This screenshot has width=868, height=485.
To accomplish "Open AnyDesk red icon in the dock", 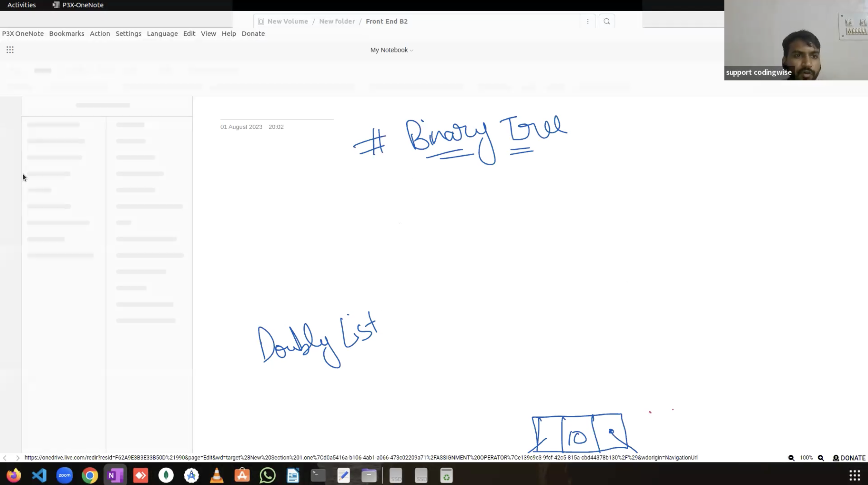I will click(x=141, y=476).
